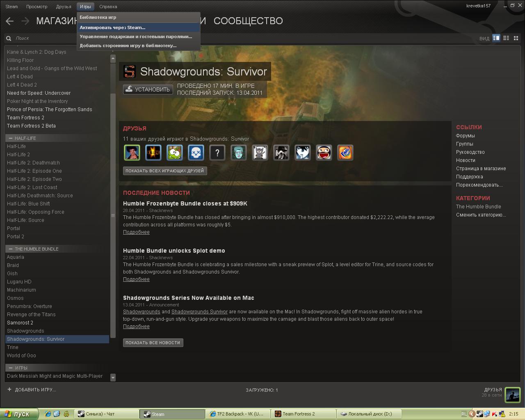
Task: Select Активировать через Steam menu item
Action: 138,27
